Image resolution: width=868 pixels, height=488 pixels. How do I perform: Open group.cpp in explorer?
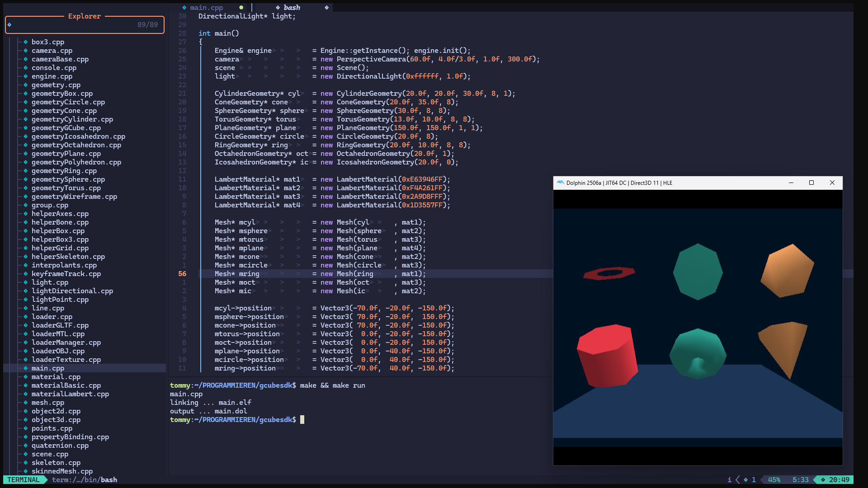tap(50, 205)
